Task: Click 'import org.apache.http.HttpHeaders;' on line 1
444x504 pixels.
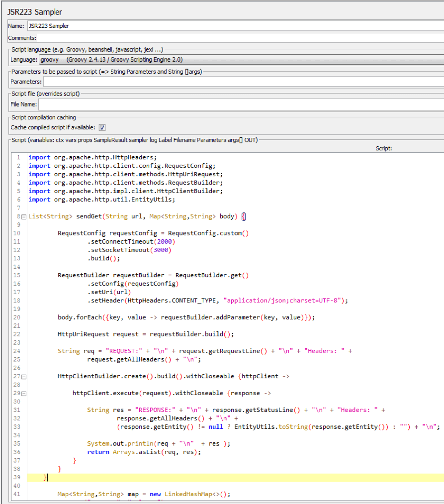Action: (92, 157)
